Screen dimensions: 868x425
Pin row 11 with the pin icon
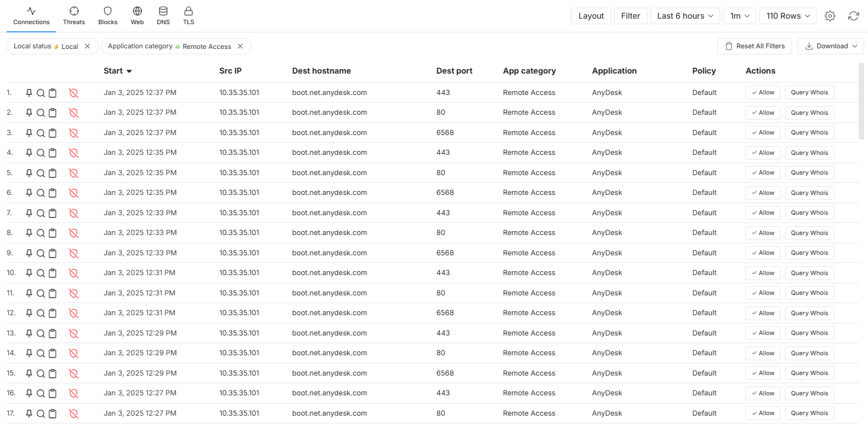click(29, 293)
